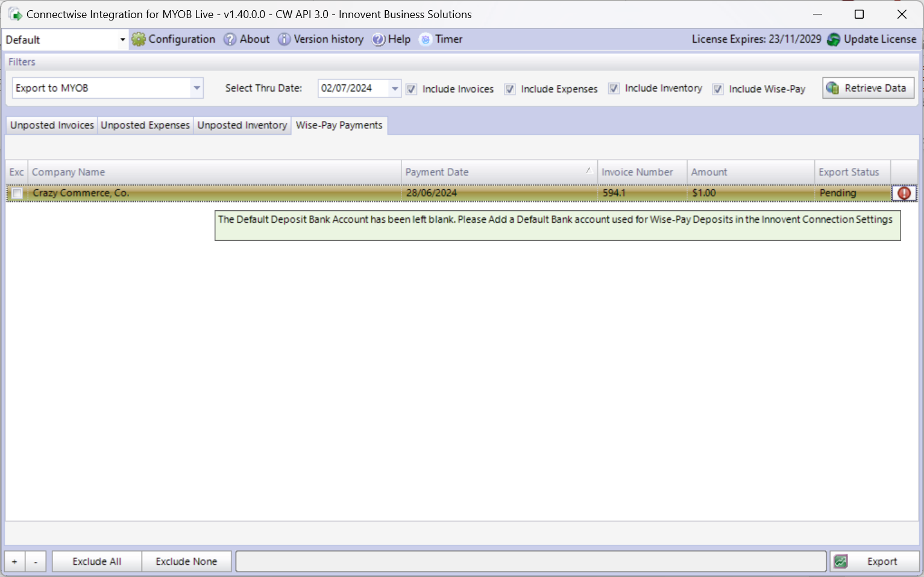Image resolution: width=924 pixels, height=577 pixels.
Task: Toggle the Include Wise-Pay checkbox
Action: click(x=718, y=89)
